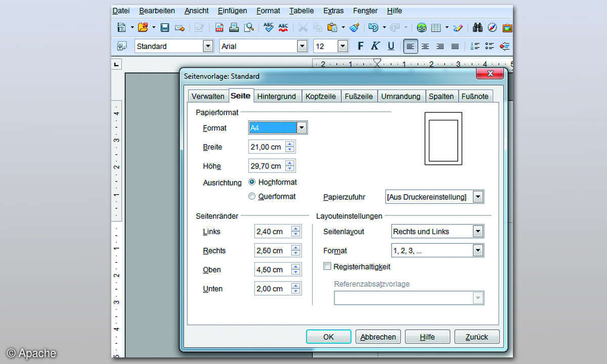
Task: Close the Seitenvorlage dialog
Action: (x=490, y=74)
